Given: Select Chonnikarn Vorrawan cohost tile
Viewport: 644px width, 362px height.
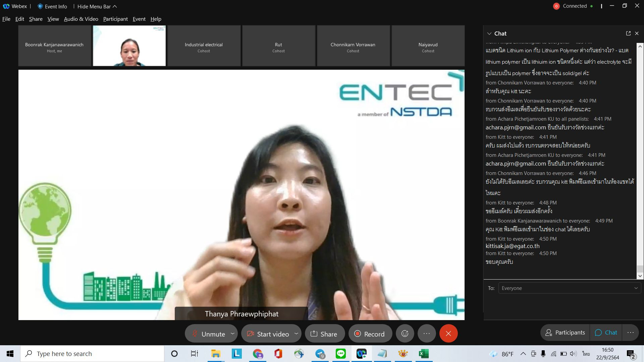Looking at the screenshot, I should point(353,46).
